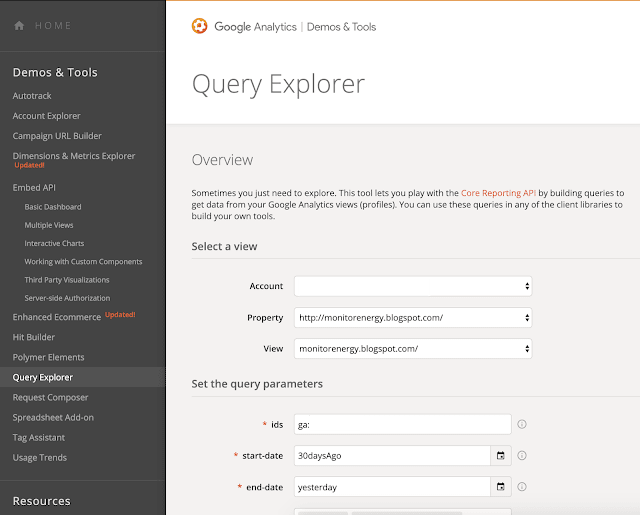The height and width of the screenshot is (515, 640).
Task: Open Polymer Elements in the sidebar
Action: point(49,357)
